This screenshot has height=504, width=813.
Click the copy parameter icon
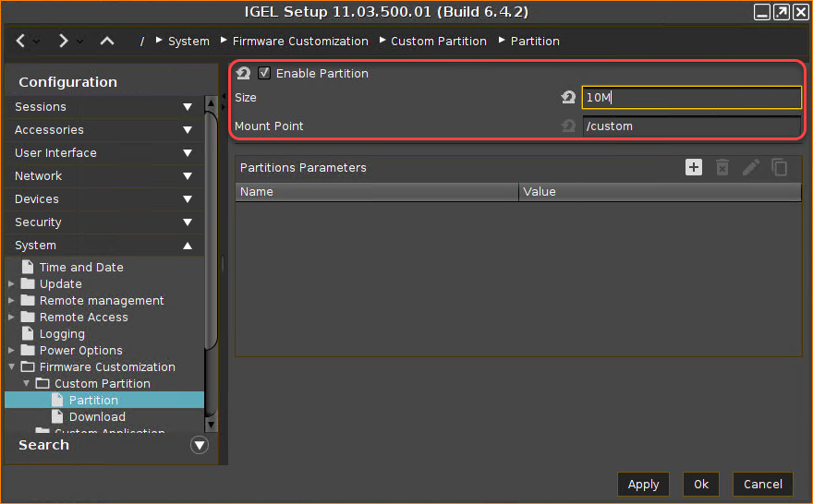pos(780,167)
